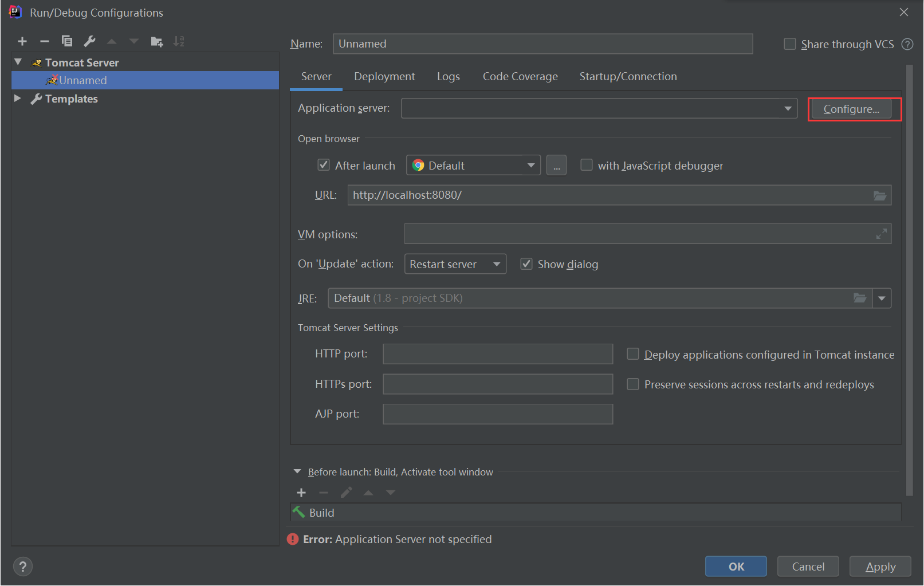Viewport: 924px width, 586px height.
Task: Select the Build before-launch task row
Action: [x=596, y=513]
